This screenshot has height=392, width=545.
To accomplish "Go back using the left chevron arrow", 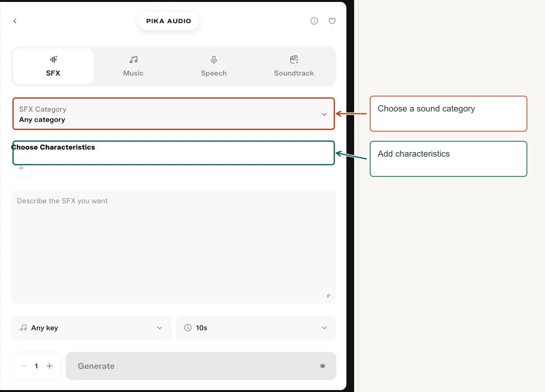I will (15, 21).
